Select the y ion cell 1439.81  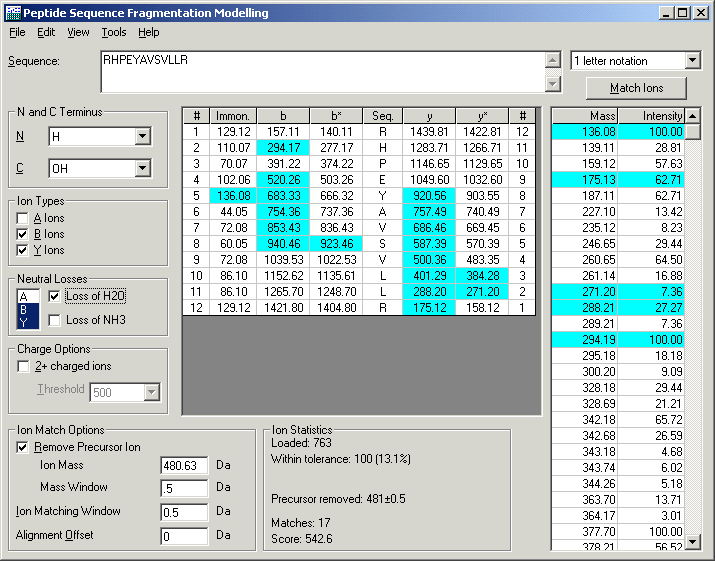(x=429, y=132)
